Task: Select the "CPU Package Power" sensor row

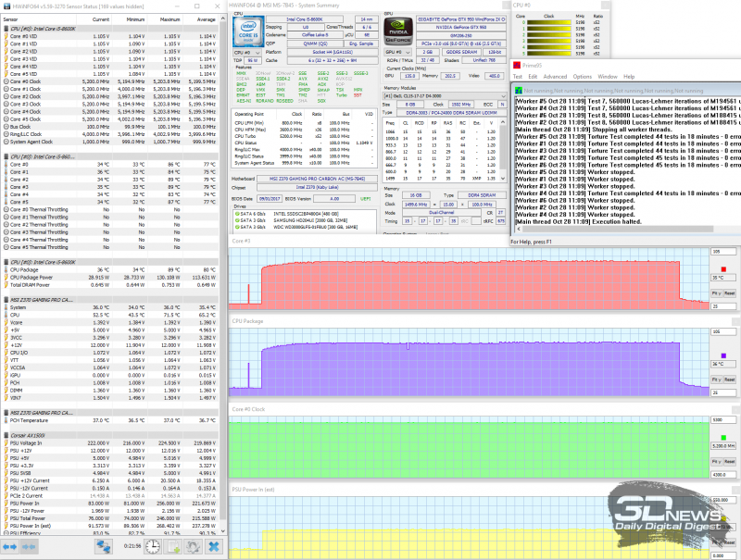Action: point(109,277)
